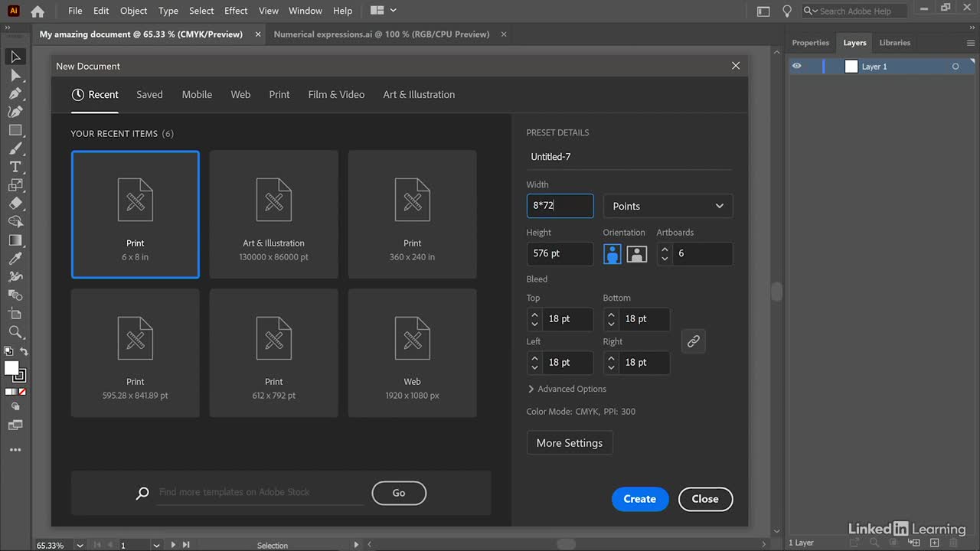
Task: Click the Untitled-7 document name field
Action: pos(629,157)
